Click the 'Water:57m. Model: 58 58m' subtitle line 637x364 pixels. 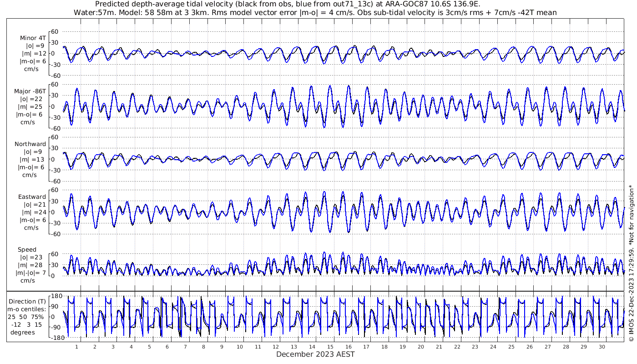(315, 13)
